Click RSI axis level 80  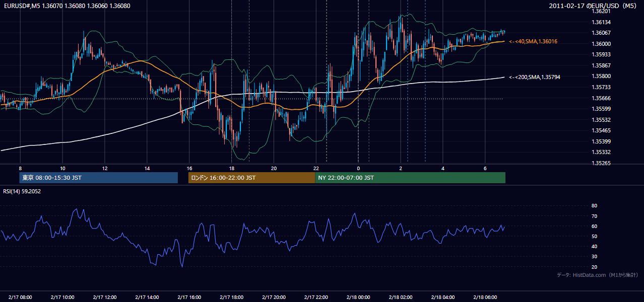594,206
